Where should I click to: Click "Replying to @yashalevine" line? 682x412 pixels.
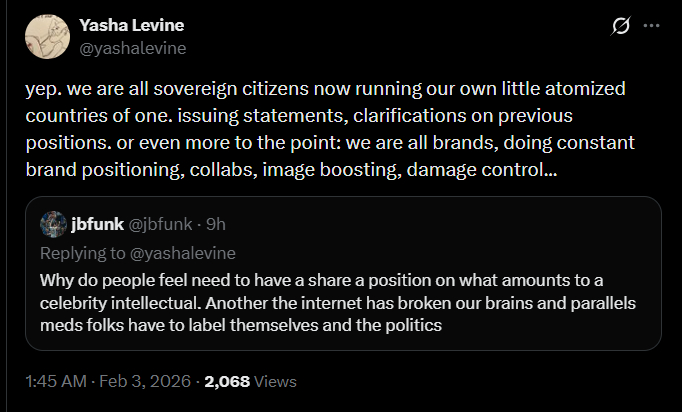[x=139, y=253]
